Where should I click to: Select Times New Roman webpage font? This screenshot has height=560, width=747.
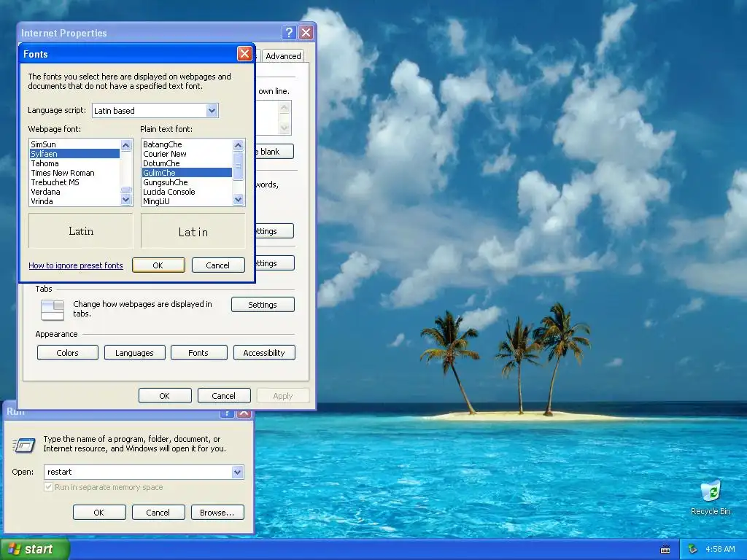click(x=74, y=173)
